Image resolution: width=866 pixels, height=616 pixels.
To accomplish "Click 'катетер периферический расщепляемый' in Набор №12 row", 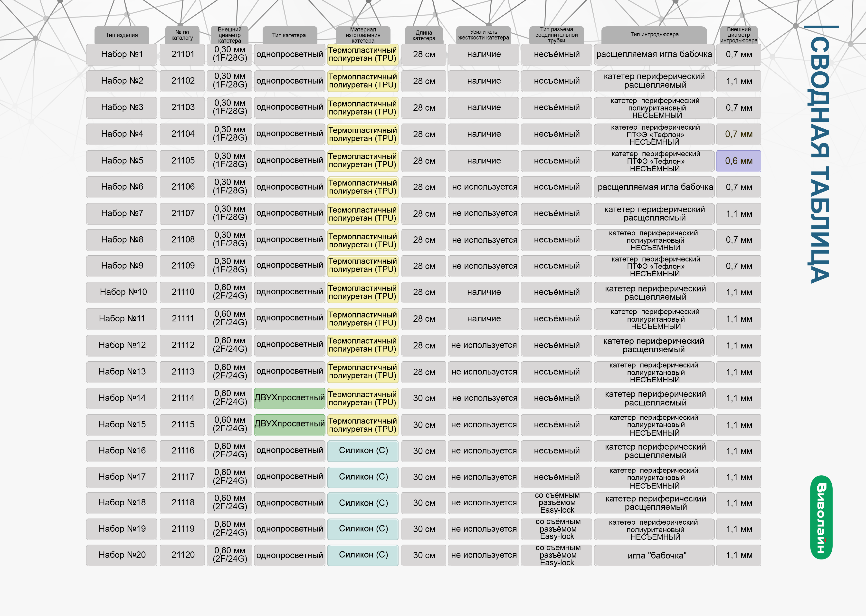I will coord(654,345).
